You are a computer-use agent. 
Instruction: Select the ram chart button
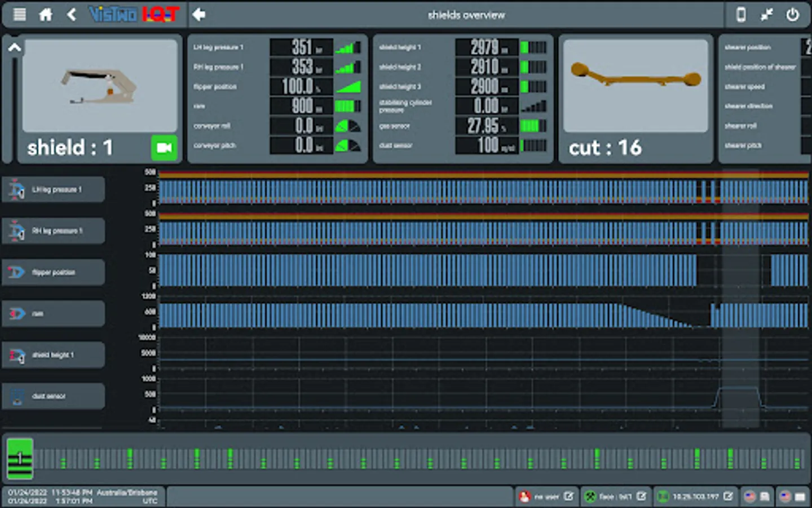click(54, 313)
